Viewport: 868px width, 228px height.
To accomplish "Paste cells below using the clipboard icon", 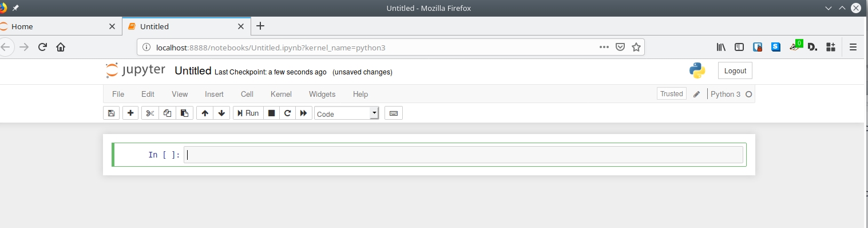I will pyautogui.click(x=184, y=113).
